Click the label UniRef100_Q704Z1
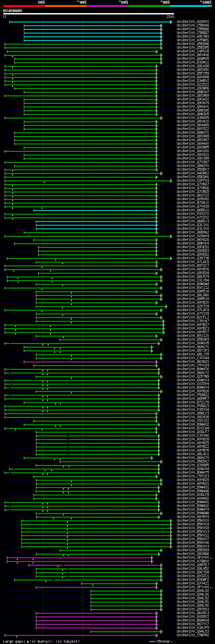 pyautogui.click(x=193, y=583)
